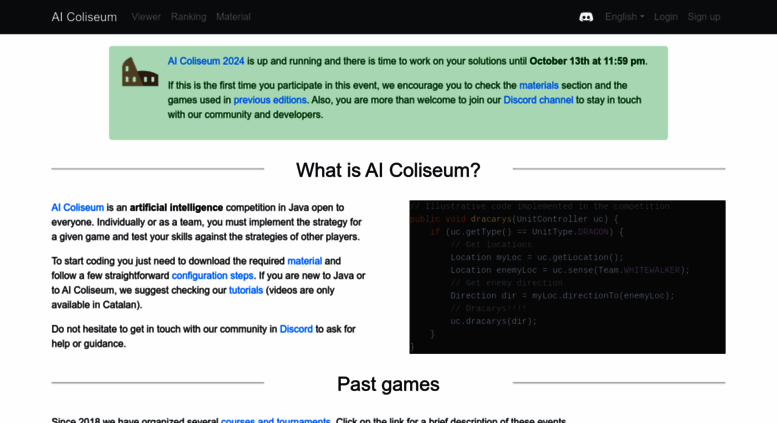Click 'Location myLoc = uc.getLocation();' code line
The height and width of the screenshot is (423, 777).
pyautogui.click(x=537, y=257)
